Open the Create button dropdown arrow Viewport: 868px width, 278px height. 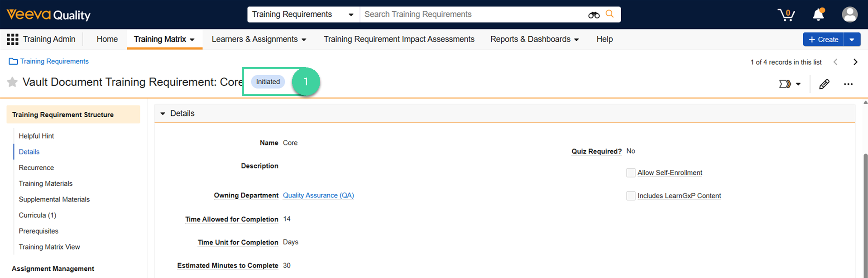coord(852,39)
